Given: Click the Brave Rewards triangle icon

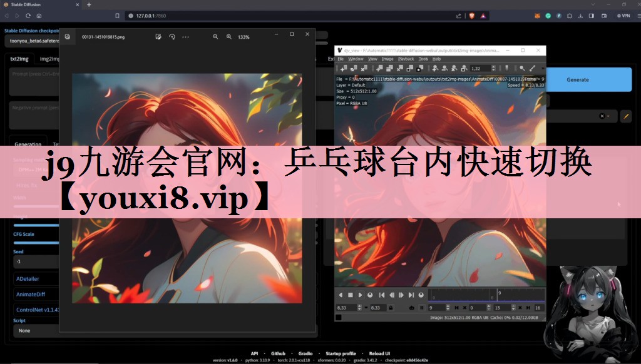Looking at the screenshot, I should tap(483, 16).
